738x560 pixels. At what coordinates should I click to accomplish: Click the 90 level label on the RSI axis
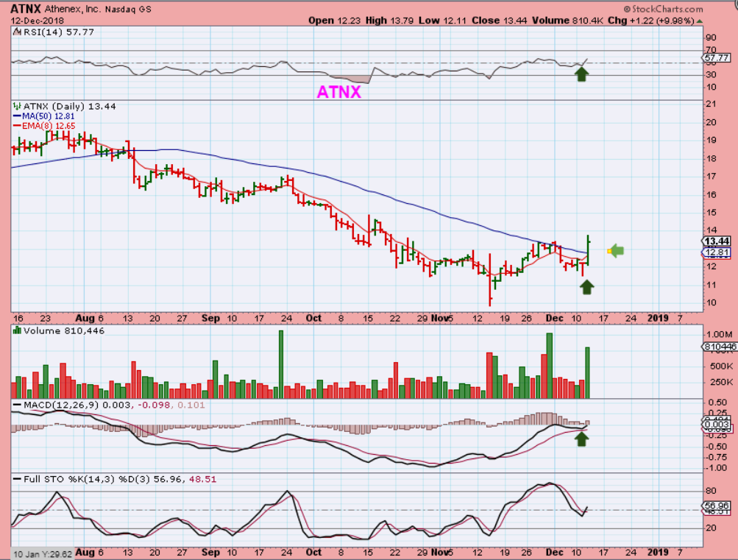point(711,38)
